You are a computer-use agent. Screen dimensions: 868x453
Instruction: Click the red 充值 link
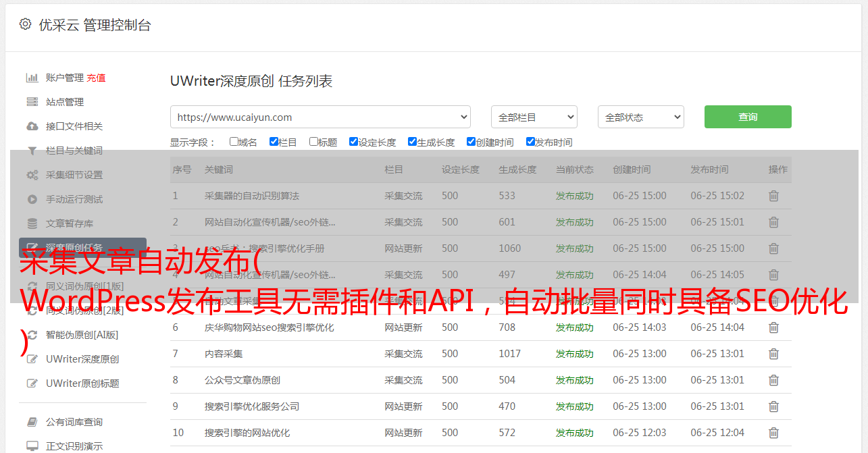(96, 78)
